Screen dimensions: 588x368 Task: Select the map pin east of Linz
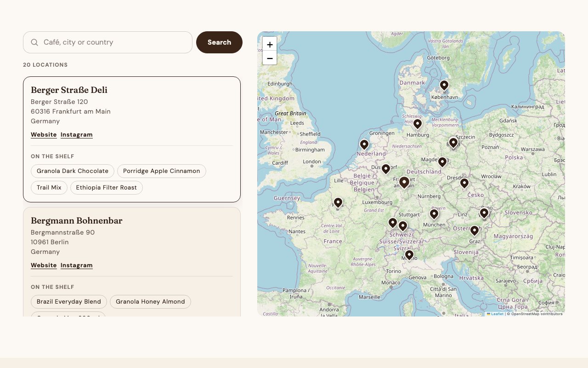coord(484,213)
